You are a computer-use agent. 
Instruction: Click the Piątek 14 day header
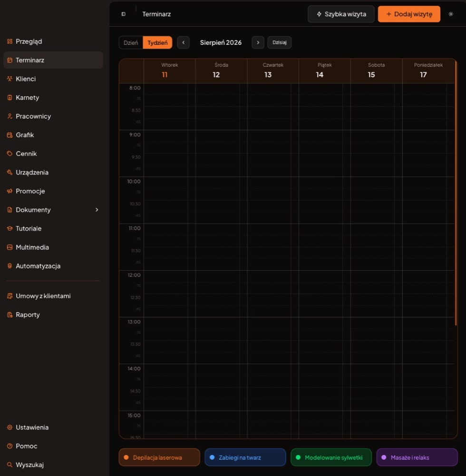[x=325, y=71]
